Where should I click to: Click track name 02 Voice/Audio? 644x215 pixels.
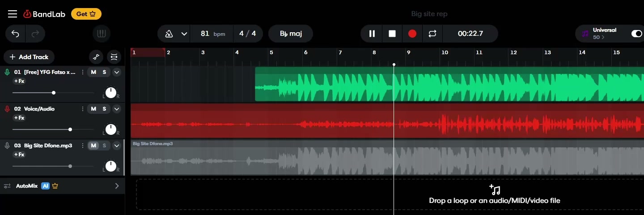[34, 109]
